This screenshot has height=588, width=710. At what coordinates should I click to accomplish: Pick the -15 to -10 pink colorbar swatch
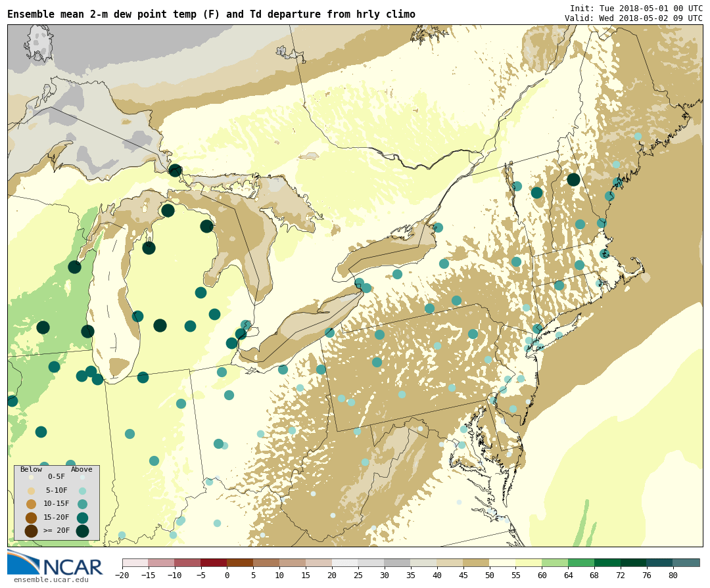(161, 562)
